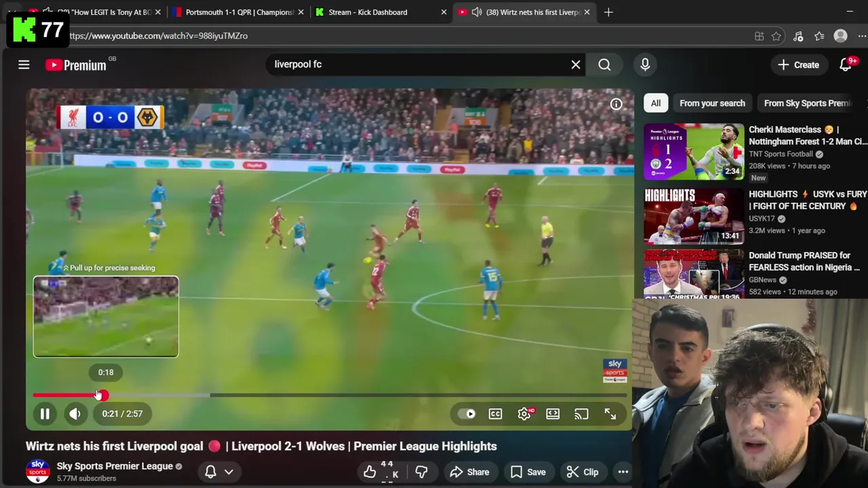Open TNT Sports Football channel
Screen dimensions: 868x488
click(x=781, y=154)
